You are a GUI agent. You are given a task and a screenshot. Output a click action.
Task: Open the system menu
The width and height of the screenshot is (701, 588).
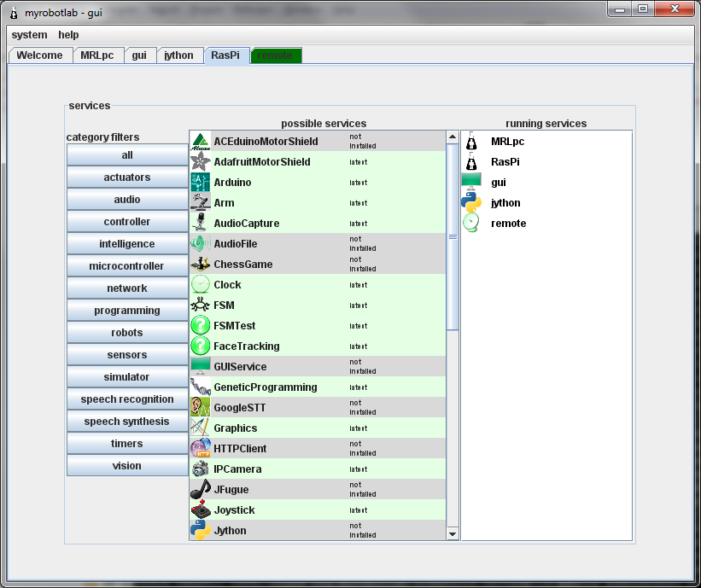30,35
